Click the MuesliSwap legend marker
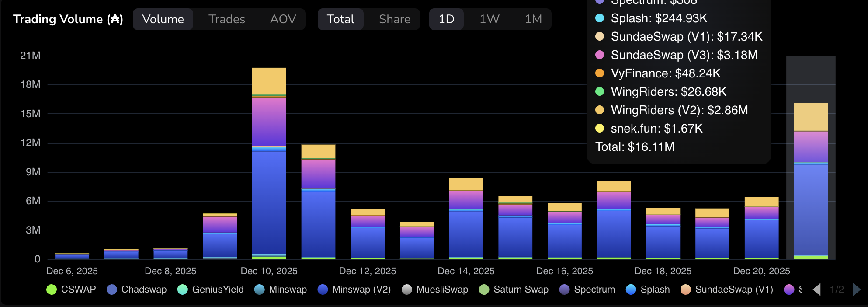This screenshot has height=307, width=868. 407,290
